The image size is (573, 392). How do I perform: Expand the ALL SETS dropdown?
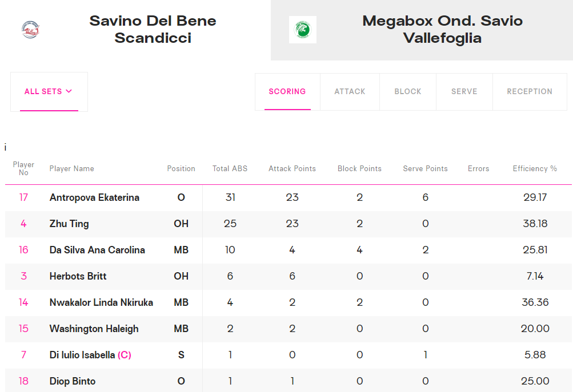point(49,92)
